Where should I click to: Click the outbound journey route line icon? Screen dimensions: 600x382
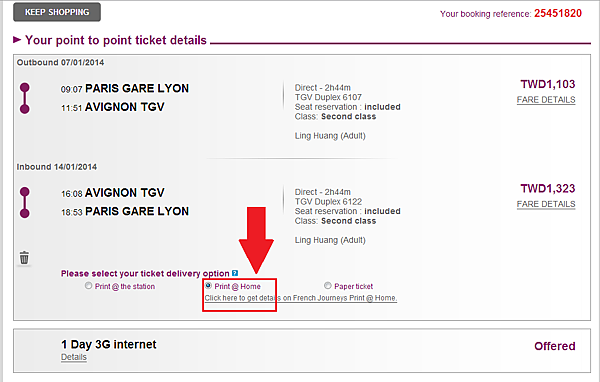pyautogui.click(x=24, y=98)
